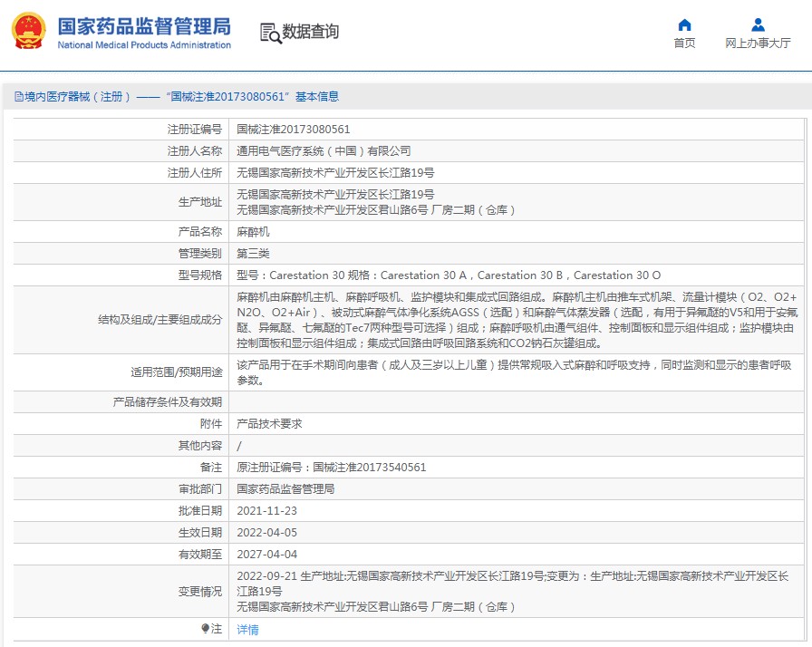
Task: Click 适用范围/预期用途 label cell
Action: [x=121, y=372]
